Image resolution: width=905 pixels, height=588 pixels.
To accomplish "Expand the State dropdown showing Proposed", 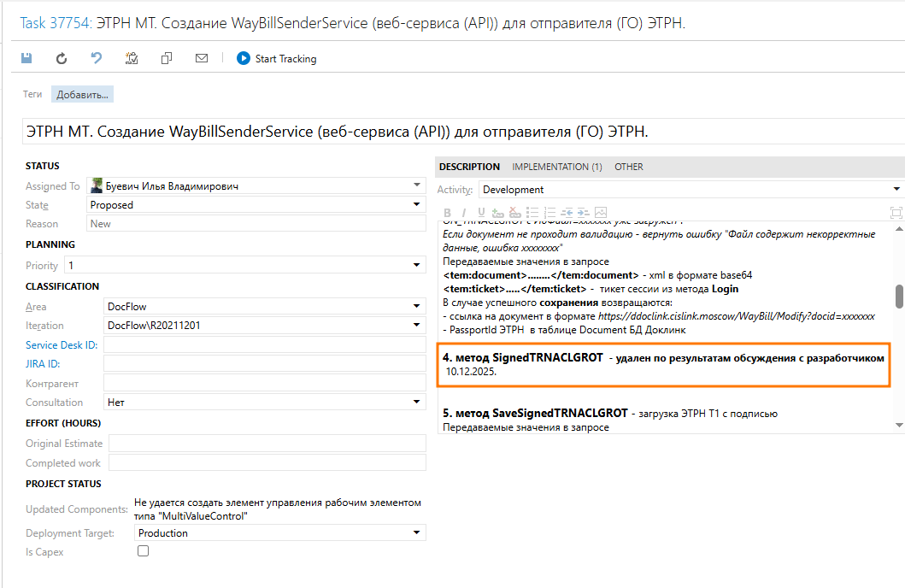I will coord(417,204).
